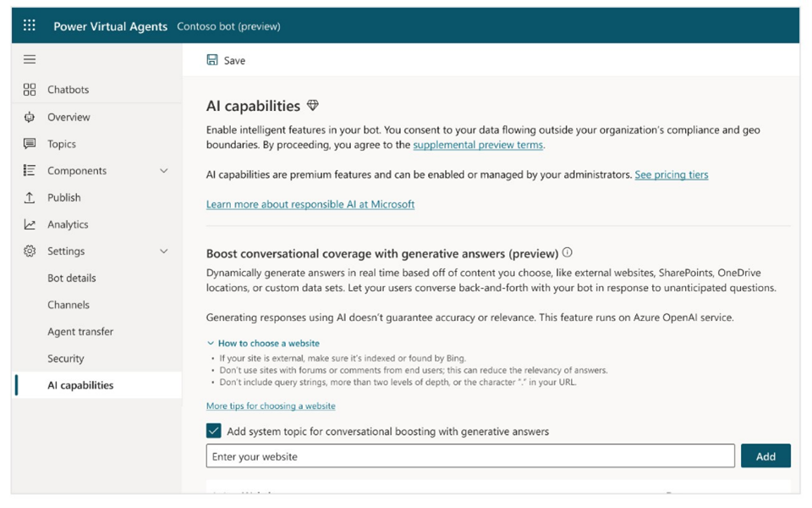Viewport: 812px width, 508px height.
Task: Click Boost conversational coverage heading text
Action: click(x=382, y=253)
